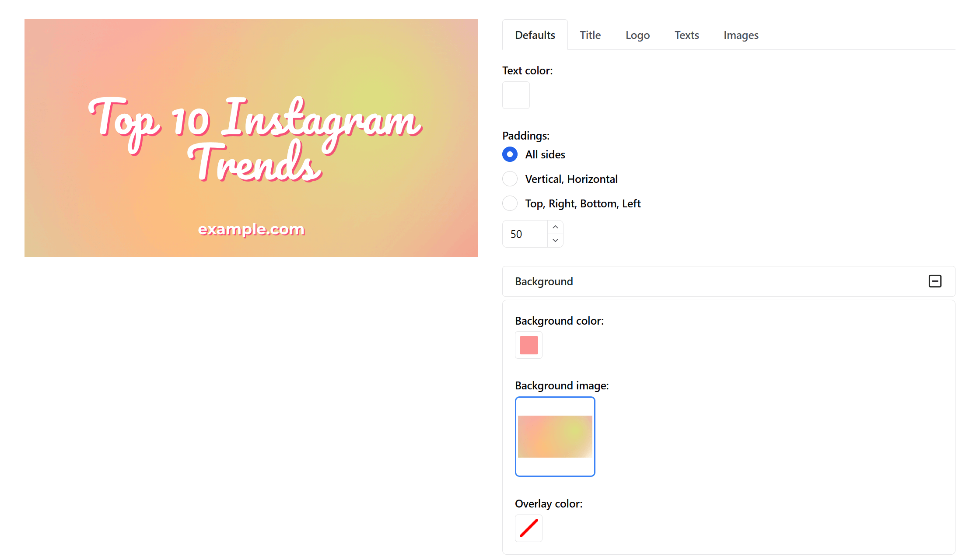980x560 pixels.
Task: Click the padding decrement down arrow
Action: click(x=555, y=240)
